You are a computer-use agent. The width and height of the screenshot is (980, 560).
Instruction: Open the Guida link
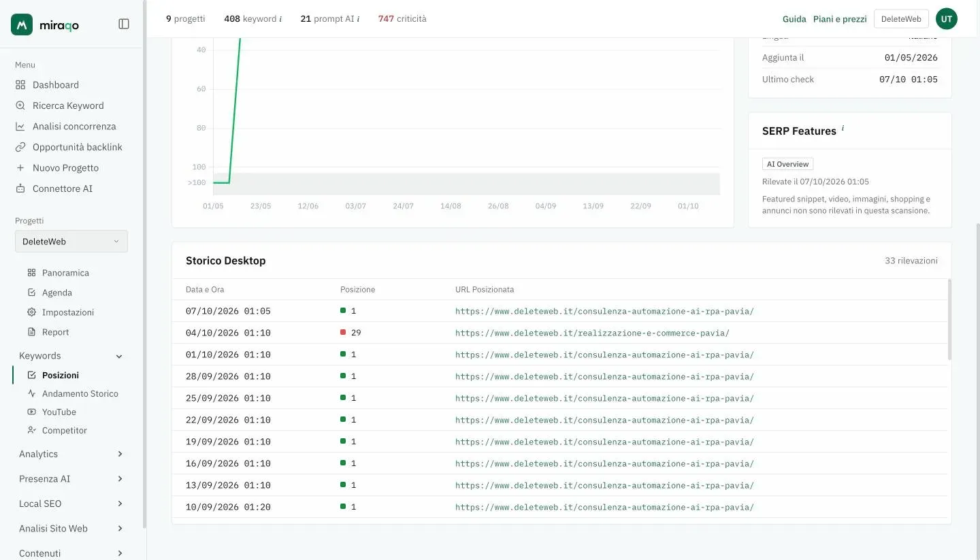pyautogui.click(x=794, y=19)
